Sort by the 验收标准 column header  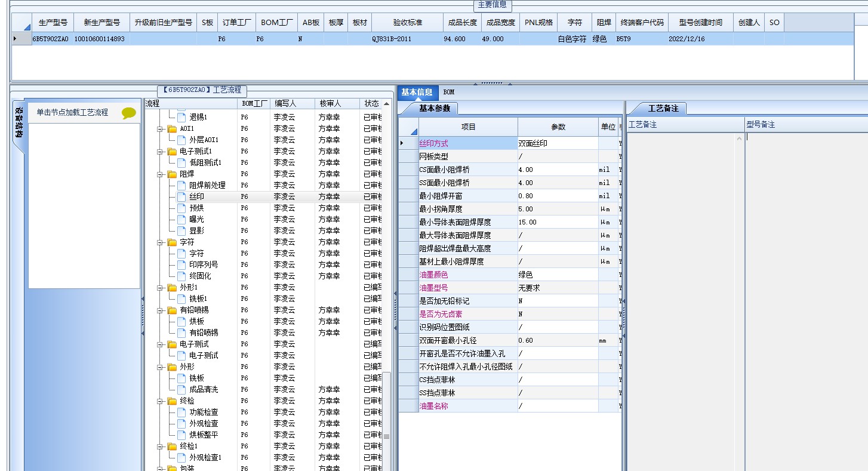pos(407,23)
